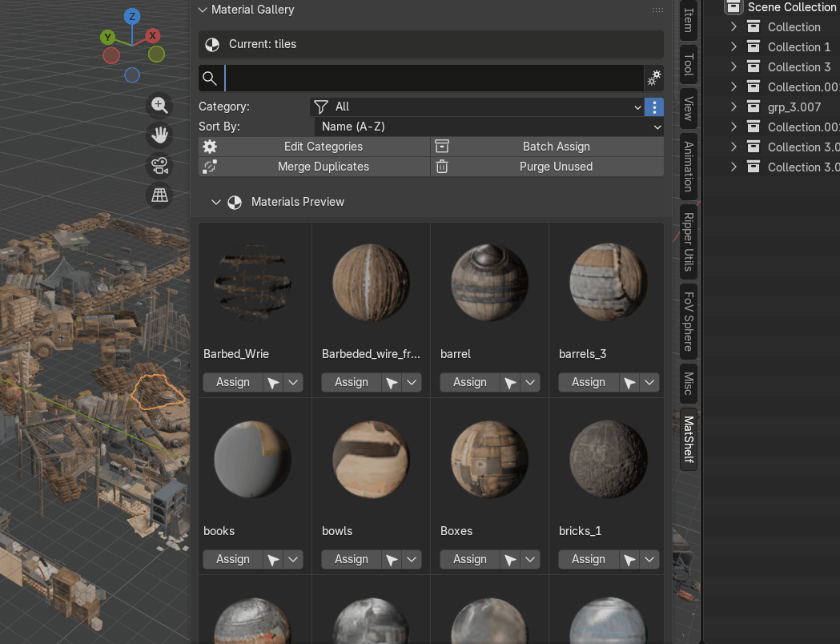Open dropdown arrow for bowls material

412,559
